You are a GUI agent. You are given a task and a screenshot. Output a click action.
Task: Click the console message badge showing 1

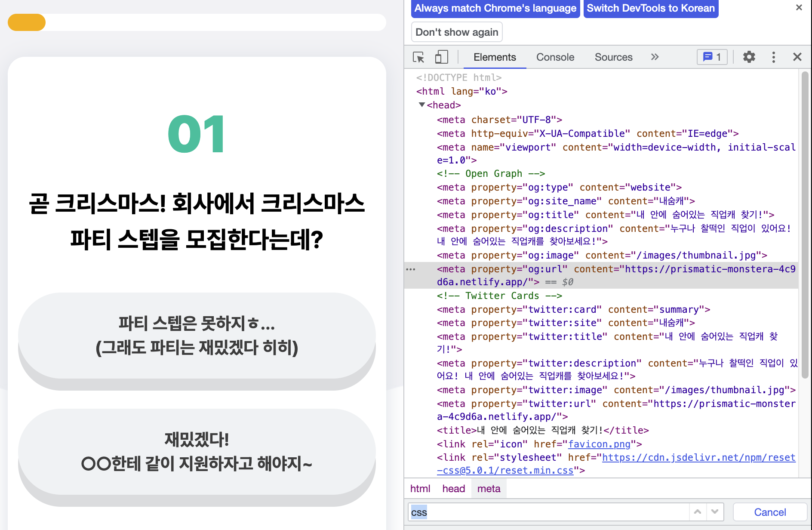(x=712, y=57)
